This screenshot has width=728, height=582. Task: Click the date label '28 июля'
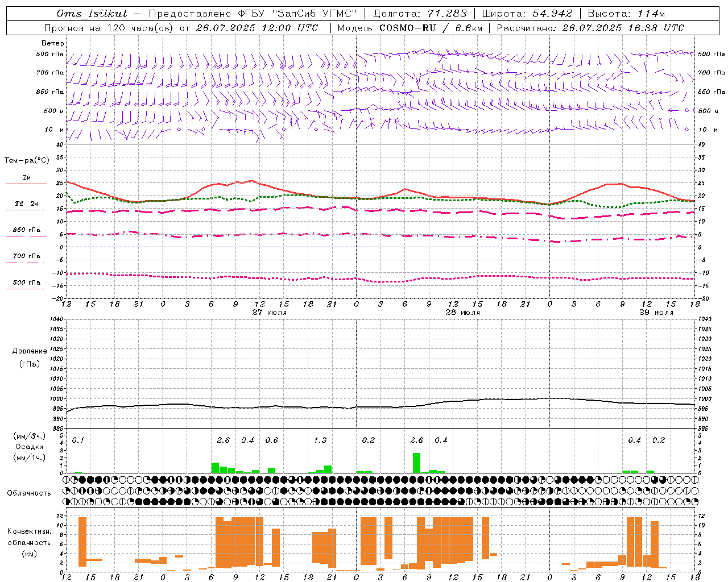click(x=463, y=313)
